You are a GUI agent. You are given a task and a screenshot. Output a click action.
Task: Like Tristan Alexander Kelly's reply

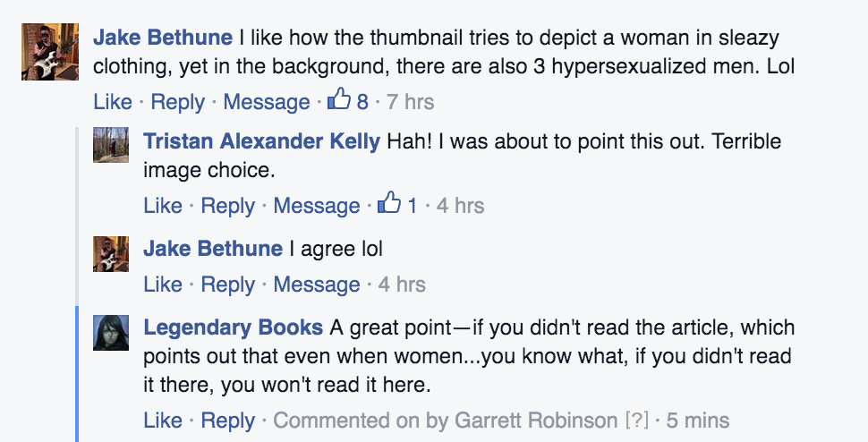(x=163, y=206)
